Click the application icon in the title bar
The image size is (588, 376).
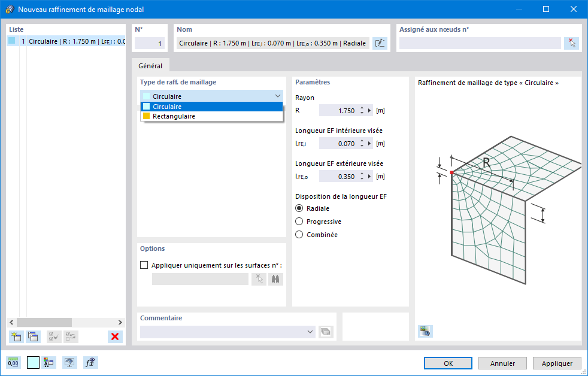[10, 10]
